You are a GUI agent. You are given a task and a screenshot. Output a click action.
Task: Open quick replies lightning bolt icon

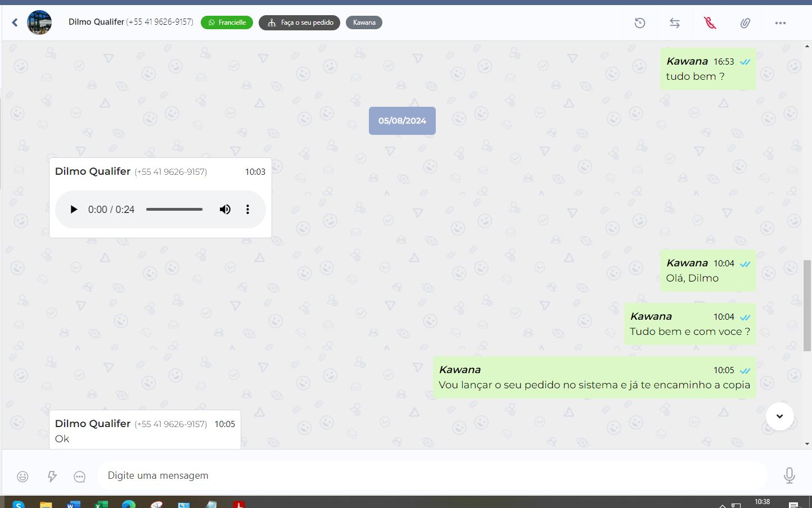coord(52,477)
